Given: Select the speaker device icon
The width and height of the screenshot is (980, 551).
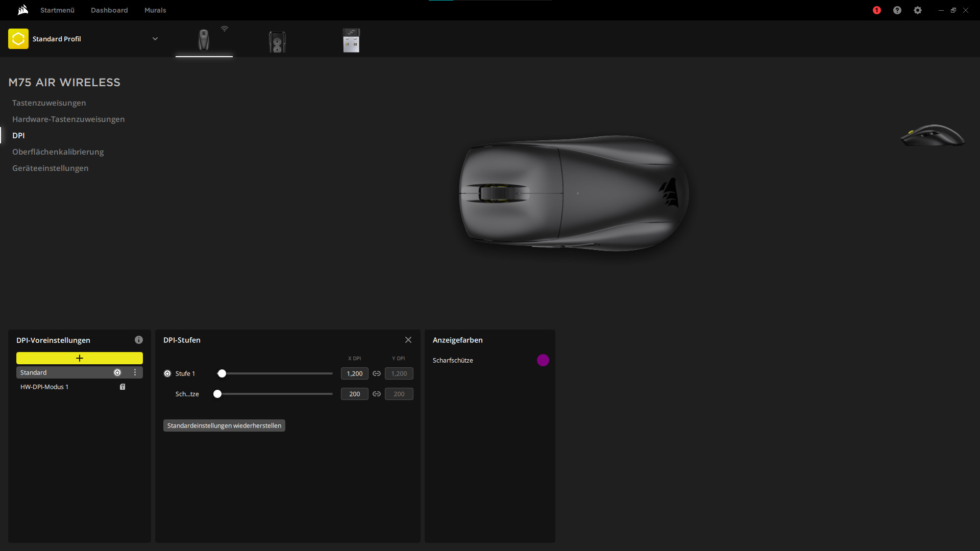Looking at the screenshot, I should pyautogui.click(x=277, y=41).
